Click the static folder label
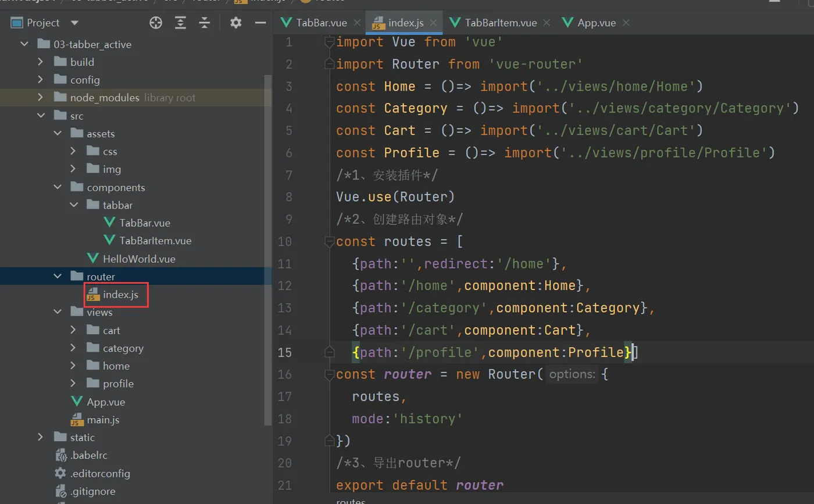Image resolution: width=814 pixels, height=504 pixels. coord(83,437)
